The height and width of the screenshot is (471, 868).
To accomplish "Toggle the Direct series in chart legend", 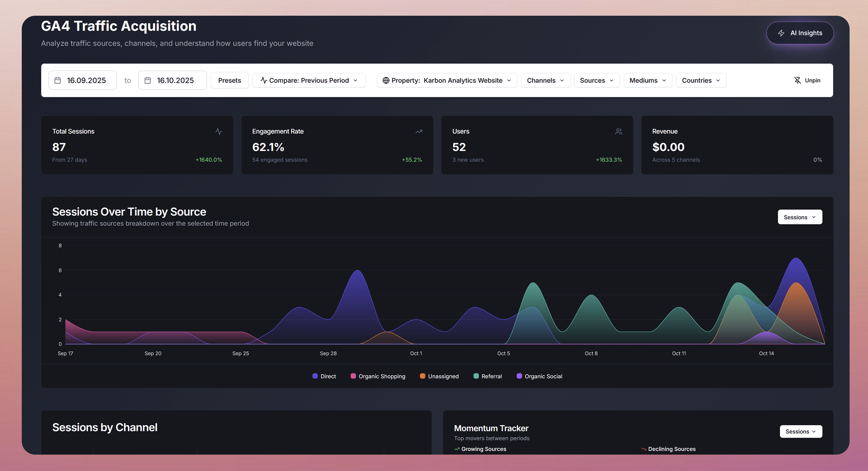I will 324,376.
